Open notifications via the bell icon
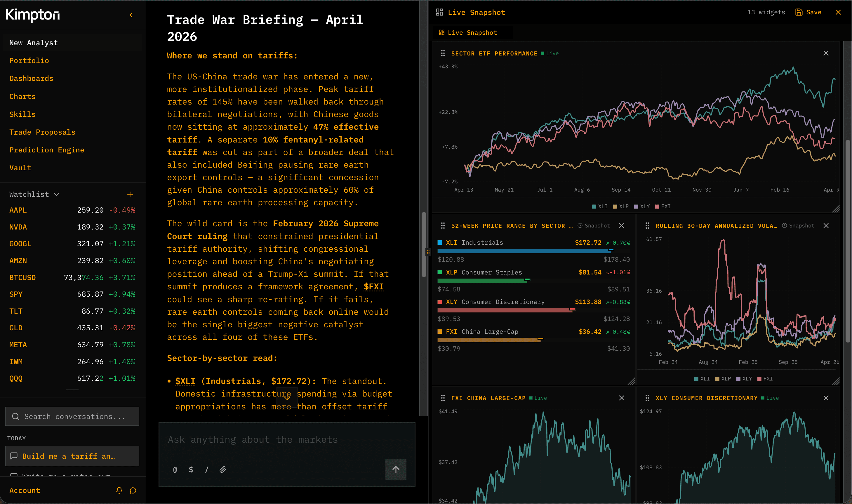The width and height of the screenshot is (852, 504). coord(119,490)
